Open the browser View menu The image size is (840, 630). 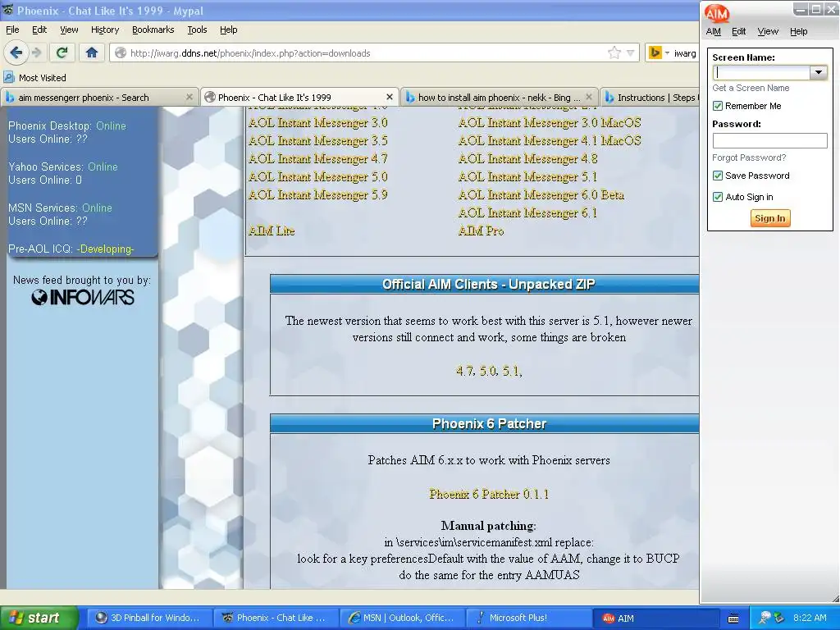pyautogui.click(x=69, y=30)
